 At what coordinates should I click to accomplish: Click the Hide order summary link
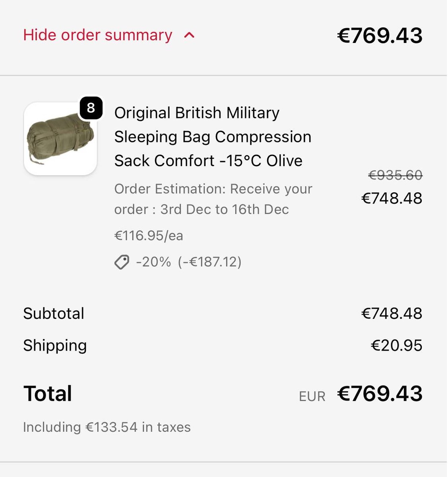tap(98, 35)
